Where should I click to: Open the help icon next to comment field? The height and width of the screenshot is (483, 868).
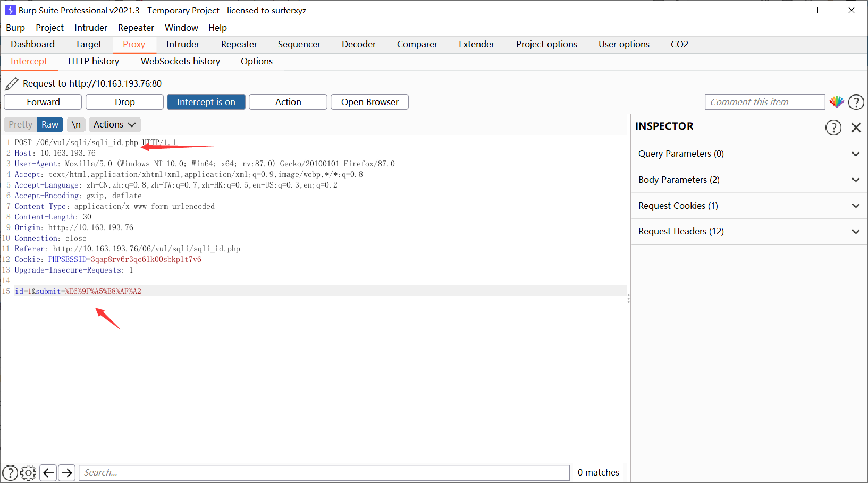tap(856, 102)
